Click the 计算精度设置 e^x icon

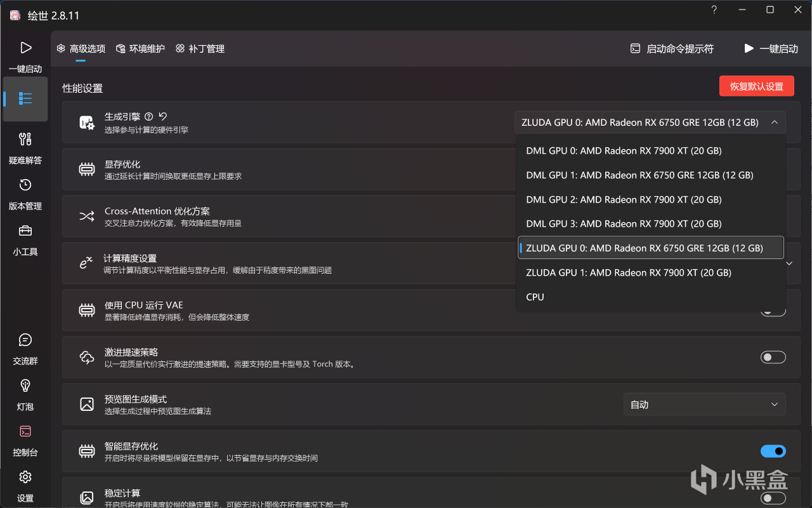[x=86, y=262]
